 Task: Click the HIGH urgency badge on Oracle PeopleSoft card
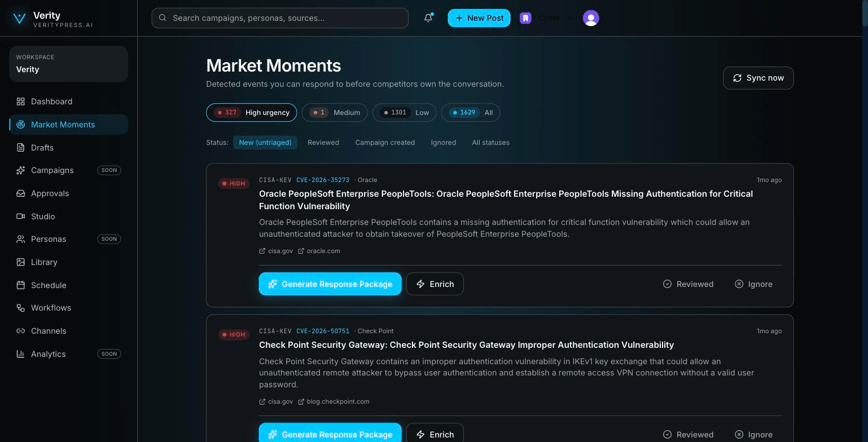point(234,183)
